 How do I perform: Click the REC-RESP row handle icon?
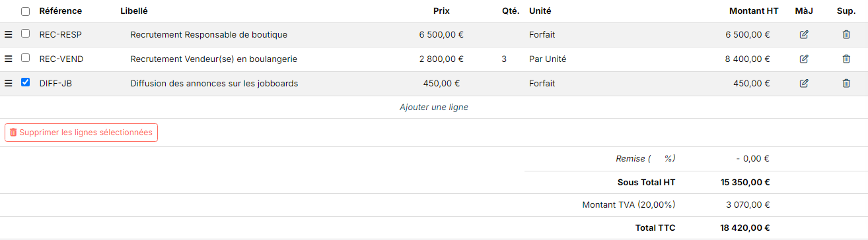(x=9, y=35)
